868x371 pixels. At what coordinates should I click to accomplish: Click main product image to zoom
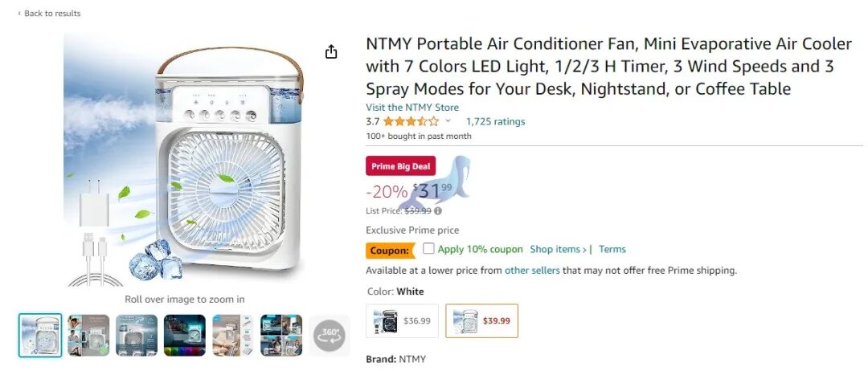pyautogui.click(x=185, y=161)
